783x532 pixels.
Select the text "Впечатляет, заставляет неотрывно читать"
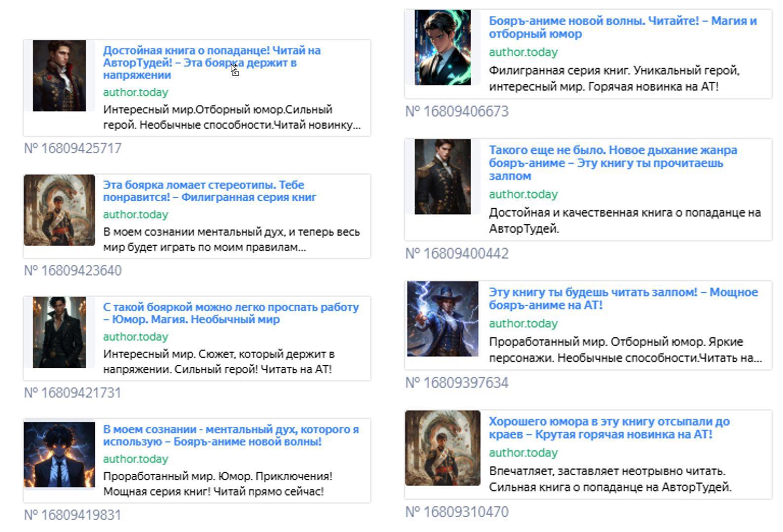(x=610, y=479)
